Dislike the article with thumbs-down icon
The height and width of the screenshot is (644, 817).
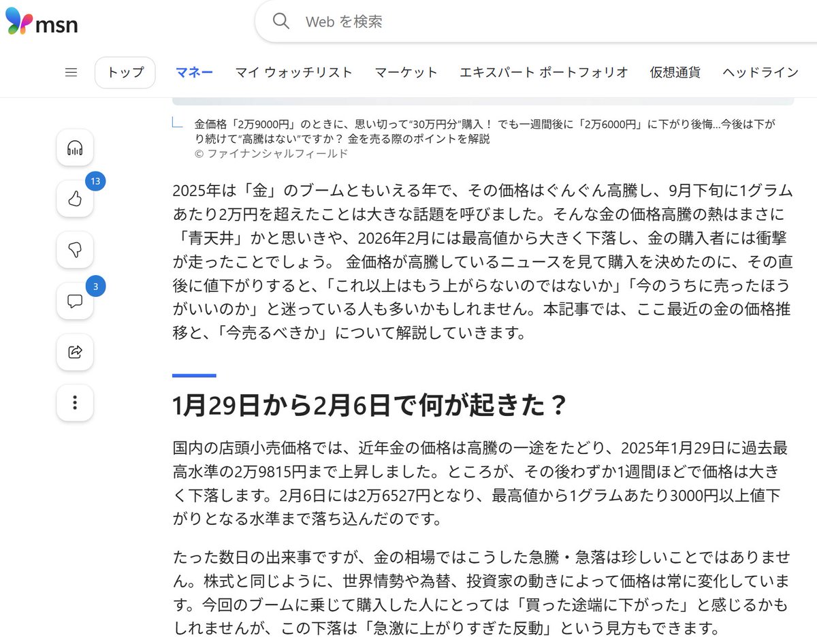pyautogui.click(x=75, y=250)
